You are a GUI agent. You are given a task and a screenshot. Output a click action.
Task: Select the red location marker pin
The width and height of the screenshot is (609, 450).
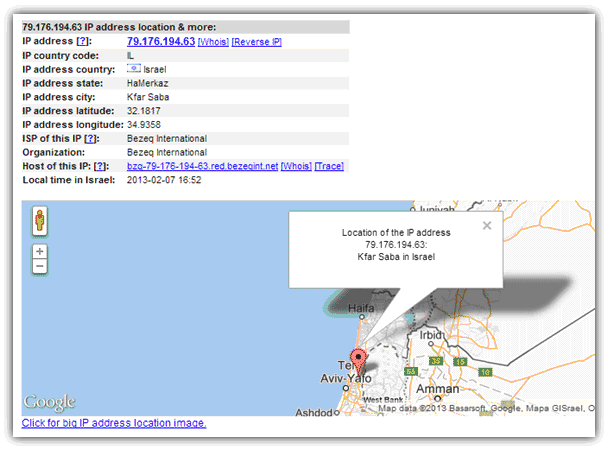[360, 362]
